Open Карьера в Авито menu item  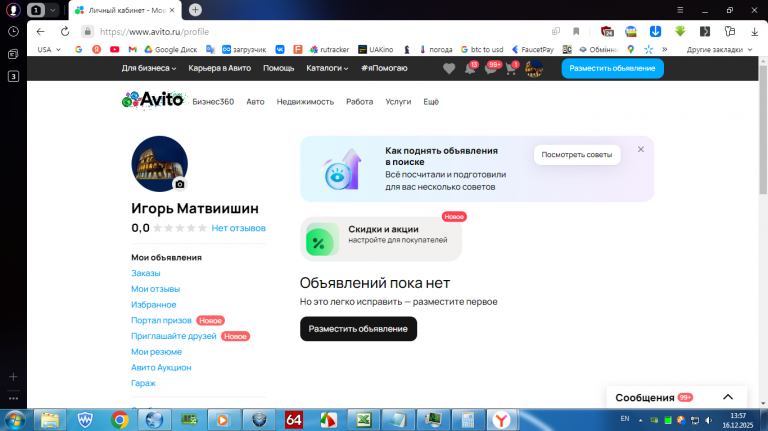point(219,68)
